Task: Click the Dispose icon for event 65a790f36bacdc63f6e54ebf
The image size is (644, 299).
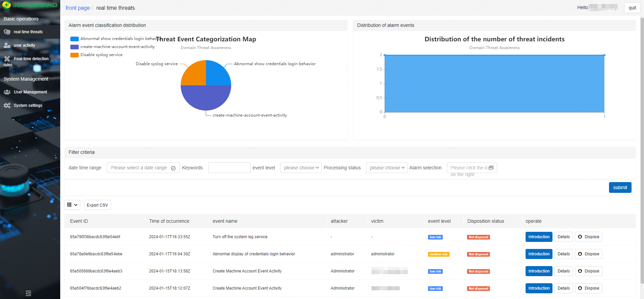Action: coord(580,237)
